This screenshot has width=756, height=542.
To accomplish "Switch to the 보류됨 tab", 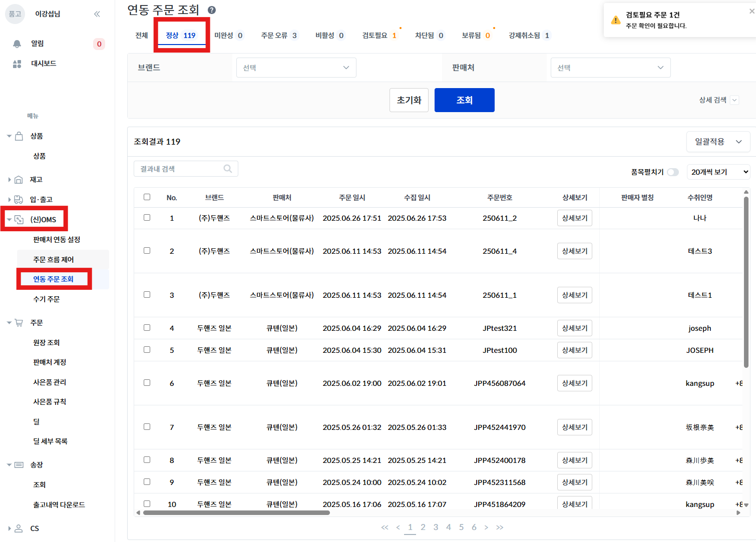I will [x=476, y=36].
